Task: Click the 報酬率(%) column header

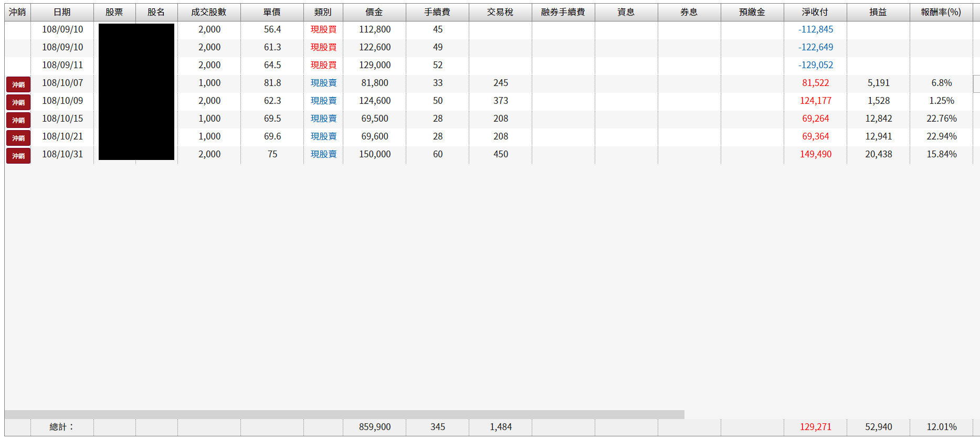Action: coord(941,12)
